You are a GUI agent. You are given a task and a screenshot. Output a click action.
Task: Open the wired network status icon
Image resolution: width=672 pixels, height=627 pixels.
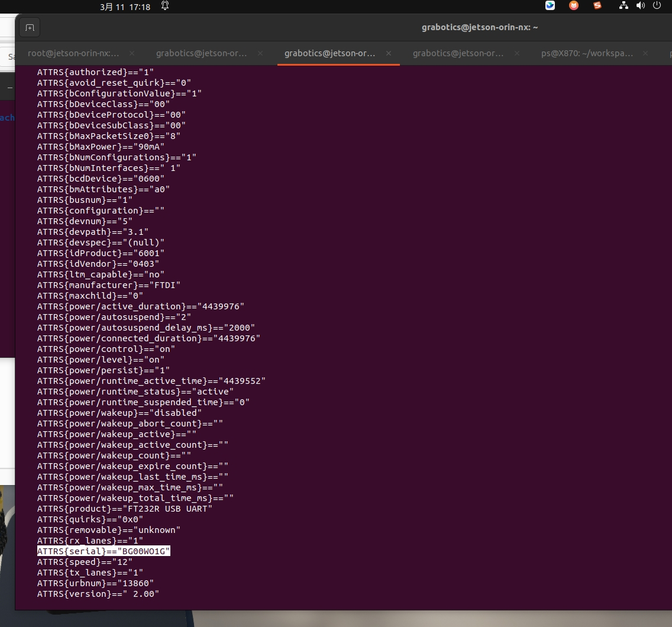(x=623, y=6)
